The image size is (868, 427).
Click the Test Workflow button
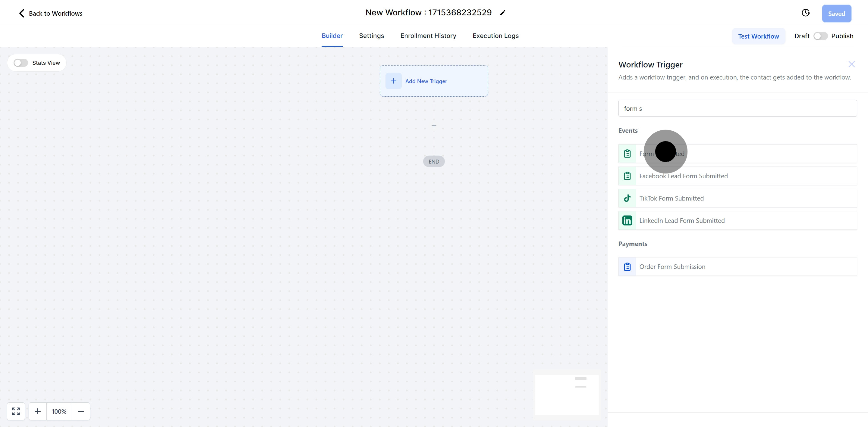click(x=759, y=36)
